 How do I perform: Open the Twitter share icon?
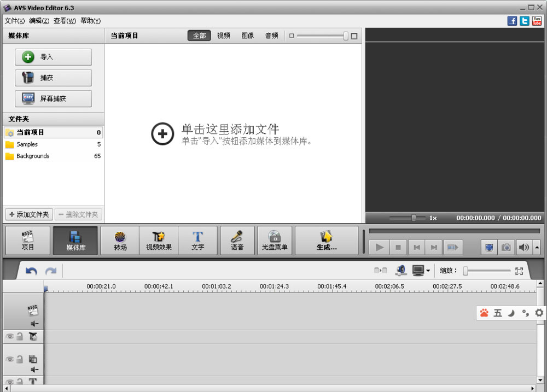tap(525, 21)
